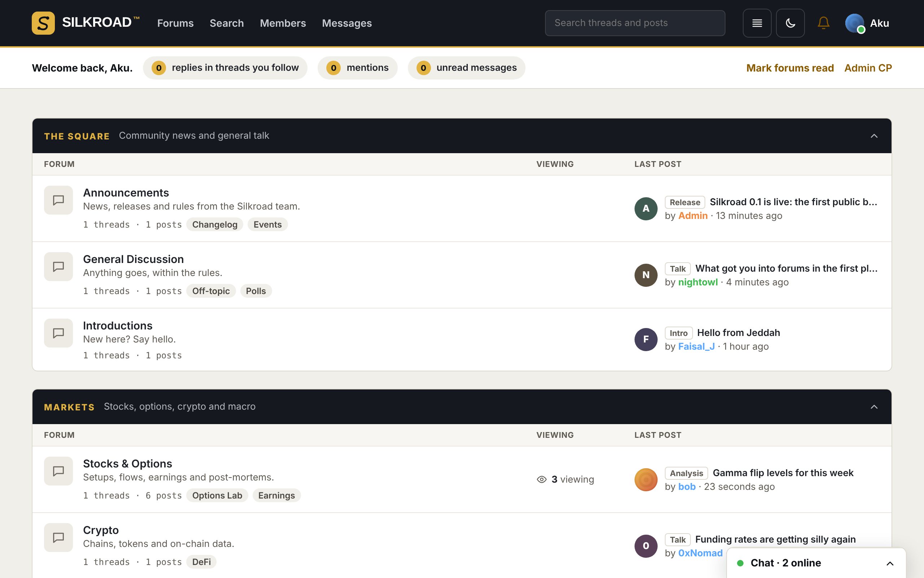Screen dimensions: 924x578
Task: Toggle dark mode moon icon
Action: 790,23
